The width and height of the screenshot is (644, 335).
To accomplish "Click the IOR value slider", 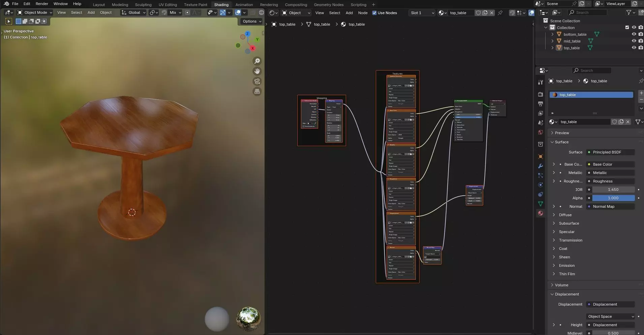I will 613,190.
